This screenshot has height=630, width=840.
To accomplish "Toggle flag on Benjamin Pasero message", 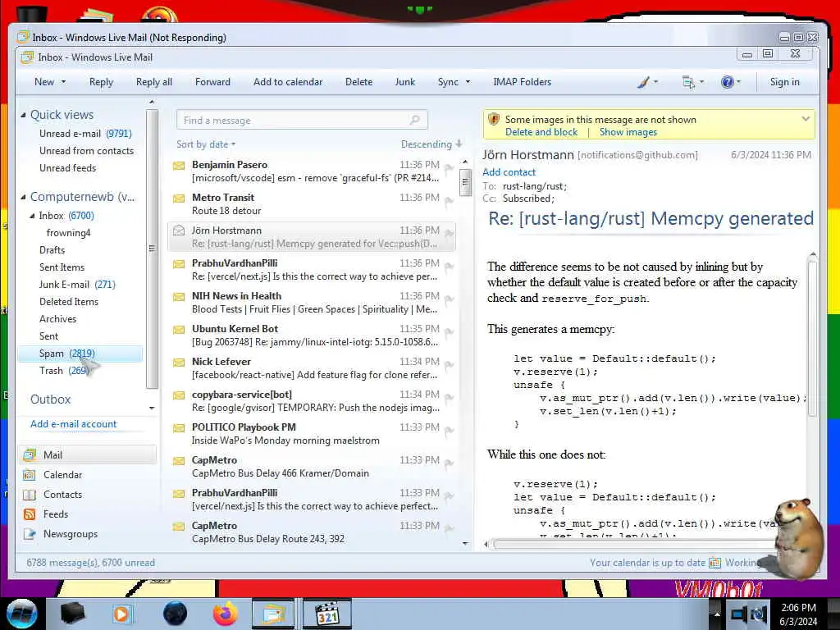I will coord(449,168).
